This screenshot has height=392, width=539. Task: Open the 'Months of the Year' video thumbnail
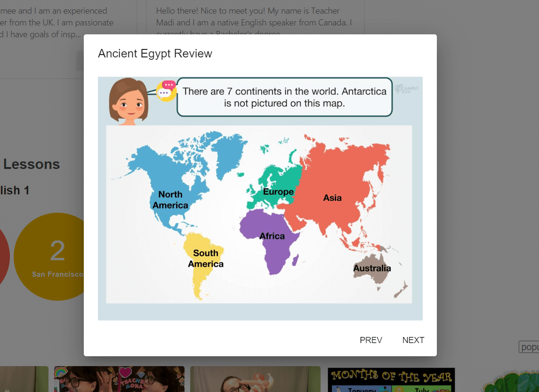point(391,380)
